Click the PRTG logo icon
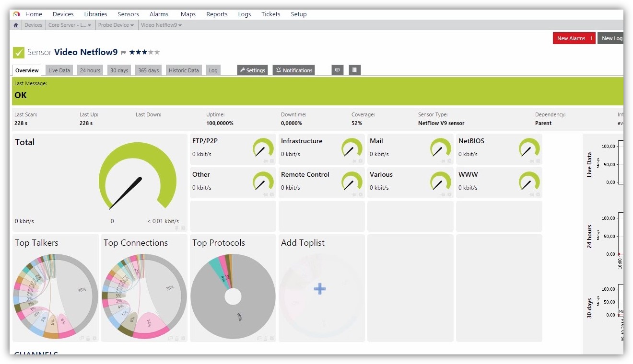The height and width of the screenshot is (364, 633). pos(16,14)
